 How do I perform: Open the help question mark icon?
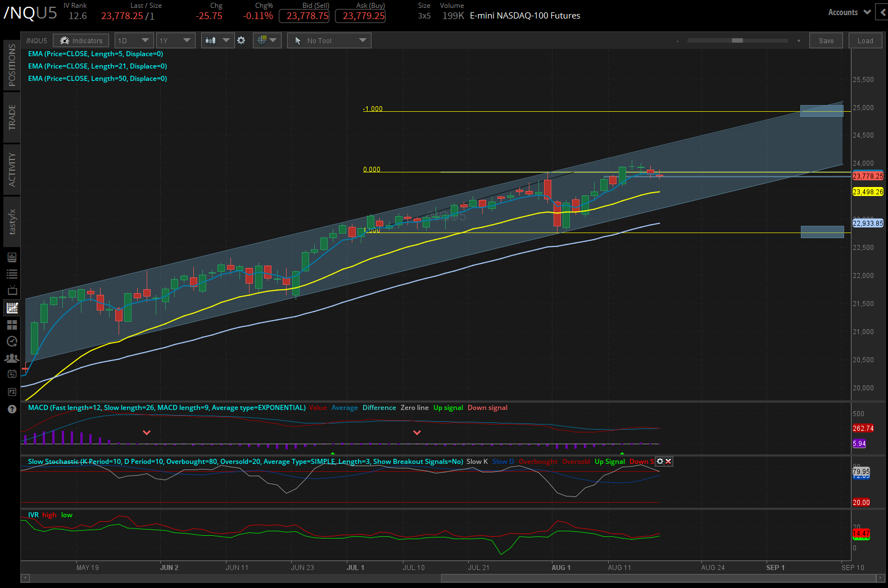tap(12, 409)
